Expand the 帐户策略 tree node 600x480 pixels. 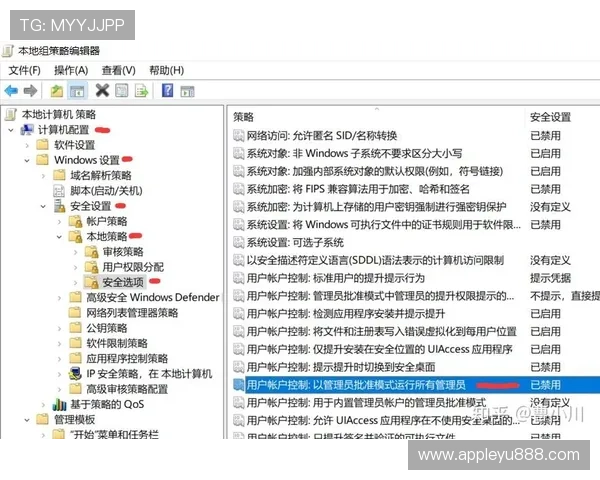click(59, 222)
